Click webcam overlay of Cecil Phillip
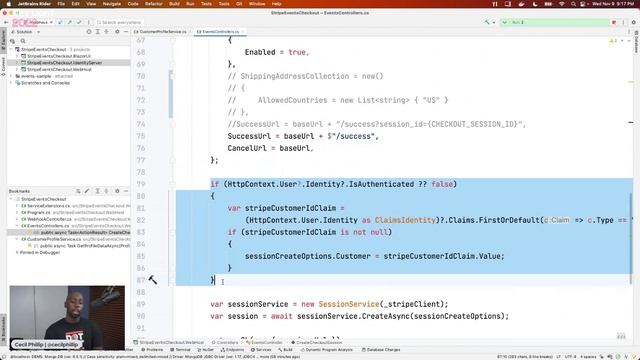Screen dimensions: 640x360 coord(67,318)
